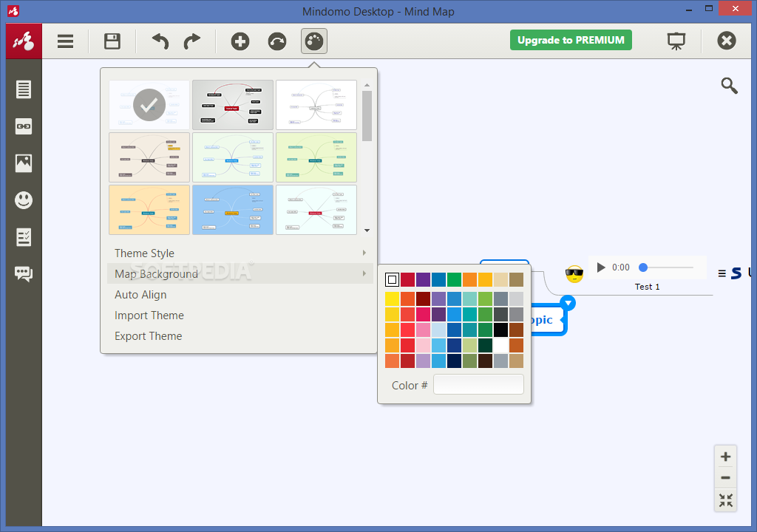This screenshot has height=532, width=757.
Task: Click the menu lines icon beside the S logo
Action: click(722, 273)
